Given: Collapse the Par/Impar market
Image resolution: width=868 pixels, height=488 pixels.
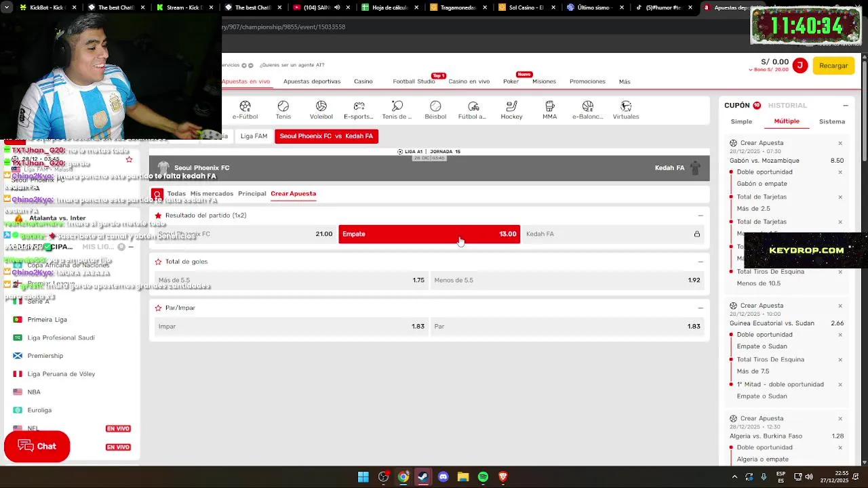Looking at the screenshot, I should pyautogui.click(x=701, y=308).
